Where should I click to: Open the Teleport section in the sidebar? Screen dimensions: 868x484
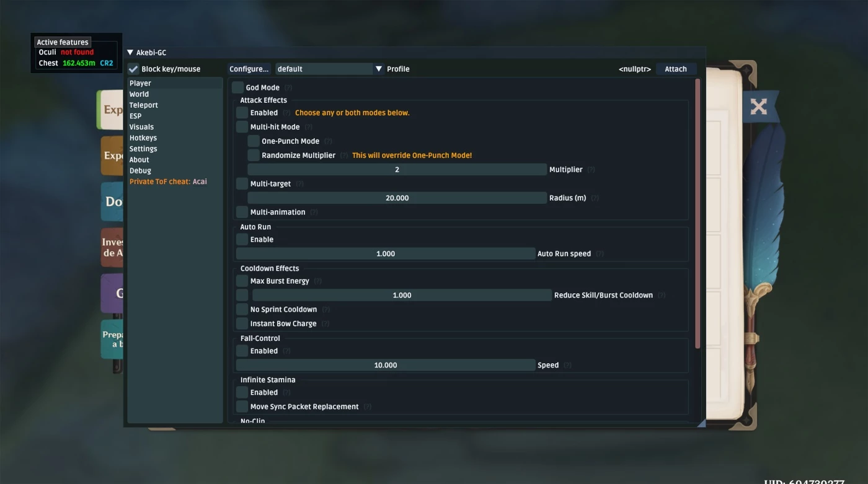(x=144, y=105)
